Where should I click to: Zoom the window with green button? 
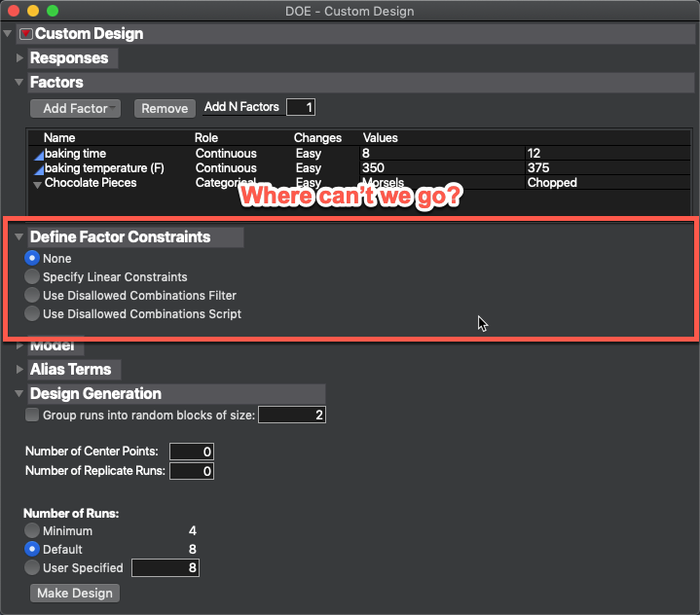[x=53, y=11]
